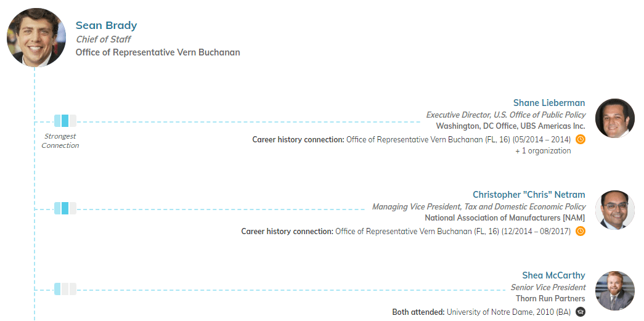Click the connection strength bar for Shea McCarthy
Image resolution: width=644 pixels, height=321 pixels.
click(65, 289)
